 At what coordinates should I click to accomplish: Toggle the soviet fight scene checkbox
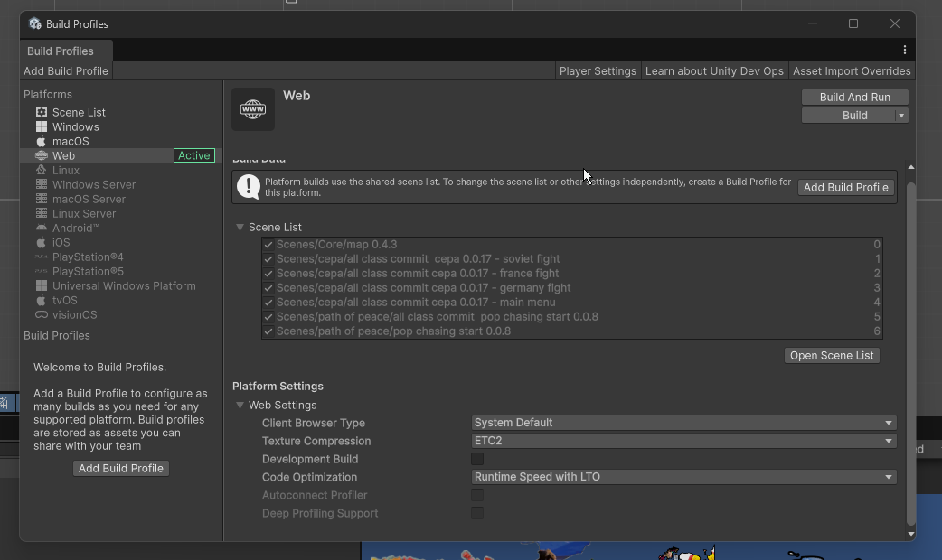[268, 258]
